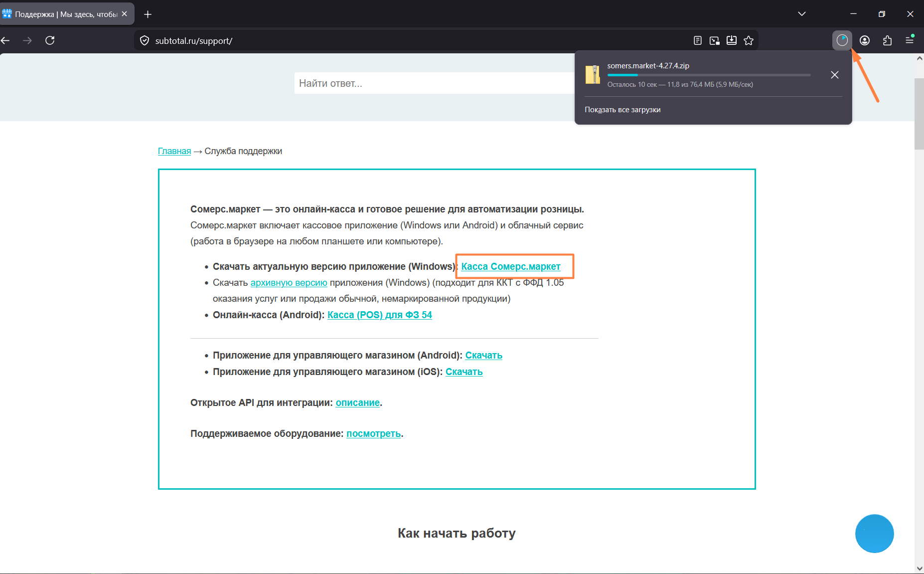Click the page scrollbar down arrow
Viewport: 924px width, 574px height.
[x=920, y=569]
